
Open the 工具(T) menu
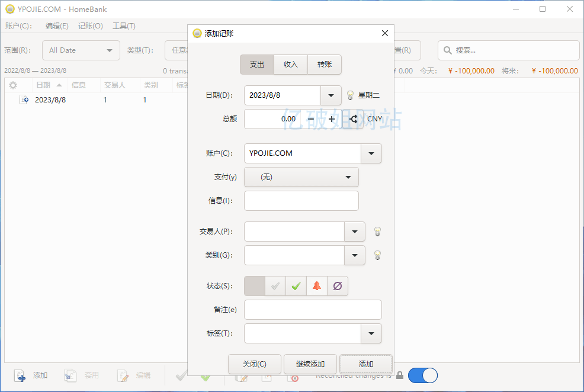pyautogui.click(x=124, y=26)
